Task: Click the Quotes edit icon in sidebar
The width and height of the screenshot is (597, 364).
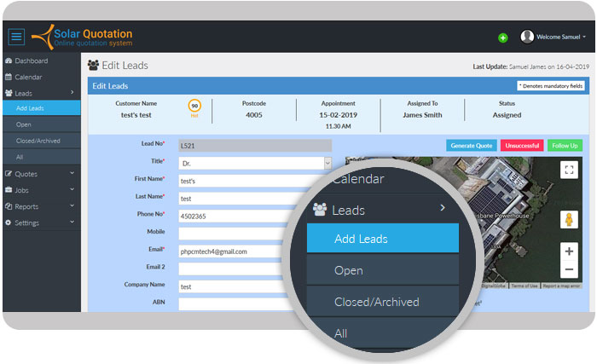Action: coord(9,174)
